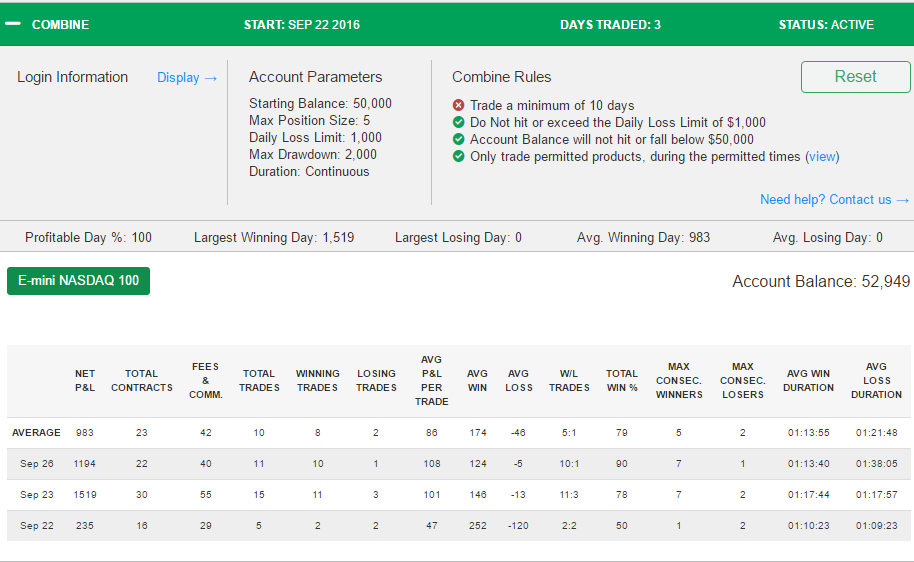Select the Sep 26 row
Image resolution: width=914 pixels, height=562 pixels.
(x=459, y=463)
